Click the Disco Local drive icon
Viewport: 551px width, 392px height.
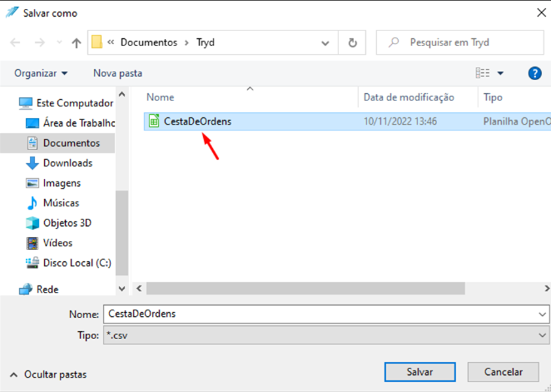click(32, 263)
